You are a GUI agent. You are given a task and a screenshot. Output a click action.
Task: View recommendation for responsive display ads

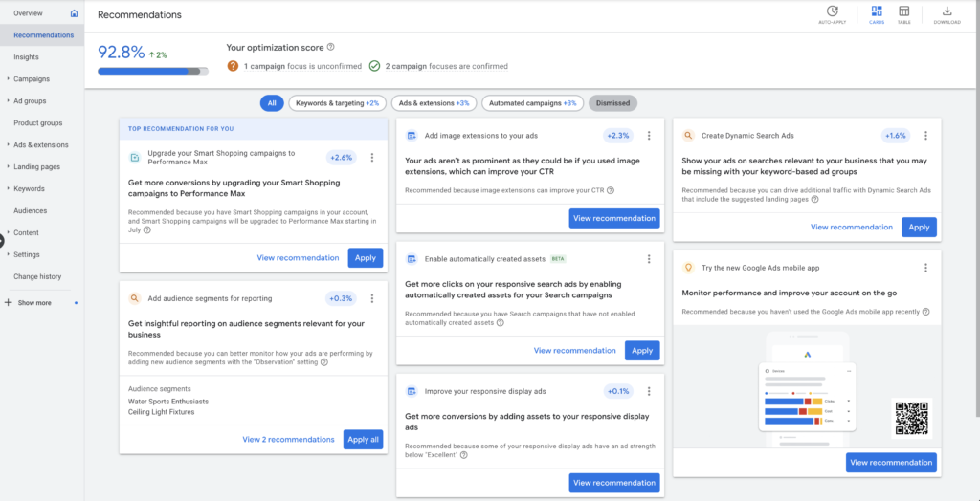click(x=614, y=483)
